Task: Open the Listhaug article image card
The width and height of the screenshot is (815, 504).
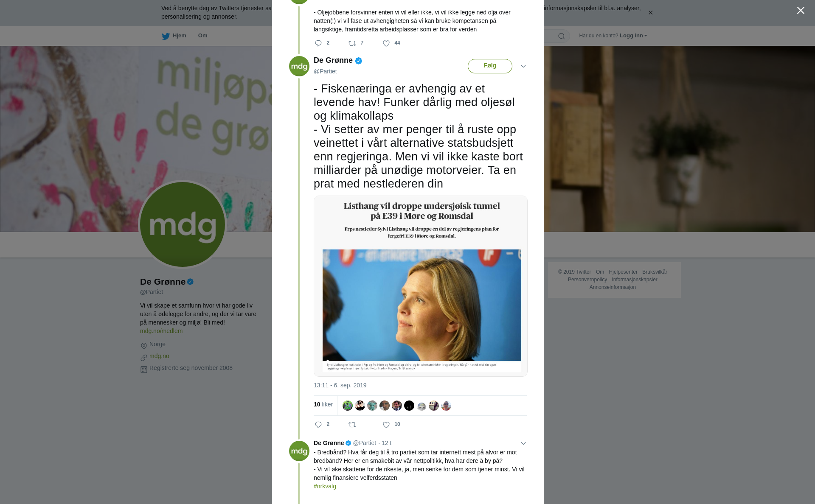Action: 421,286
